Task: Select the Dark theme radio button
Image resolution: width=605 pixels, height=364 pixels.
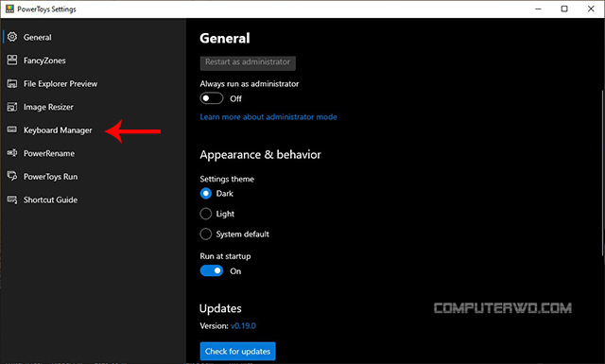Action: coord(206,194)
